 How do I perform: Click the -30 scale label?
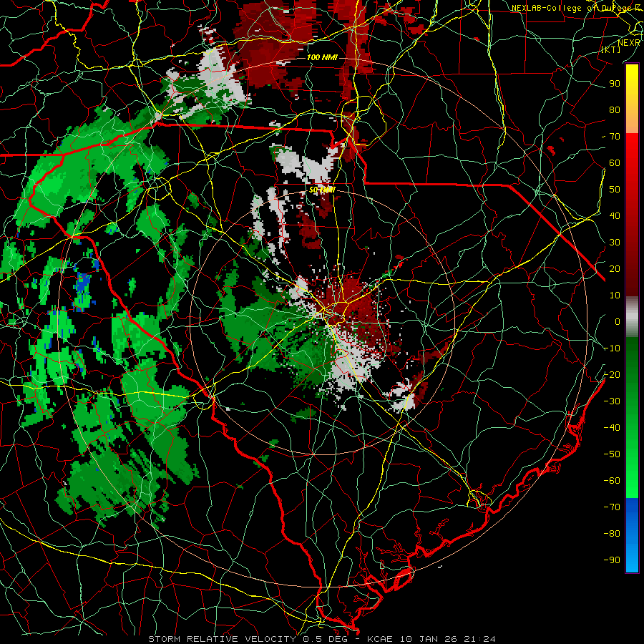pyautogui.click(x=612, y=401)
